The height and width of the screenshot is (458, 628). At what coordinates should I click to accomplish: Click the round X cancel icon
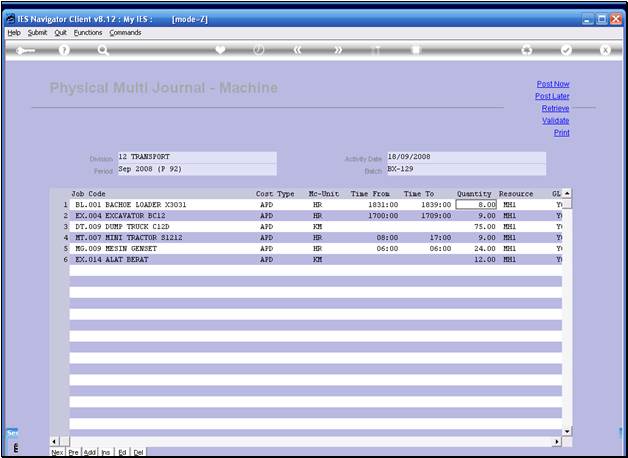tap(605, 50)
